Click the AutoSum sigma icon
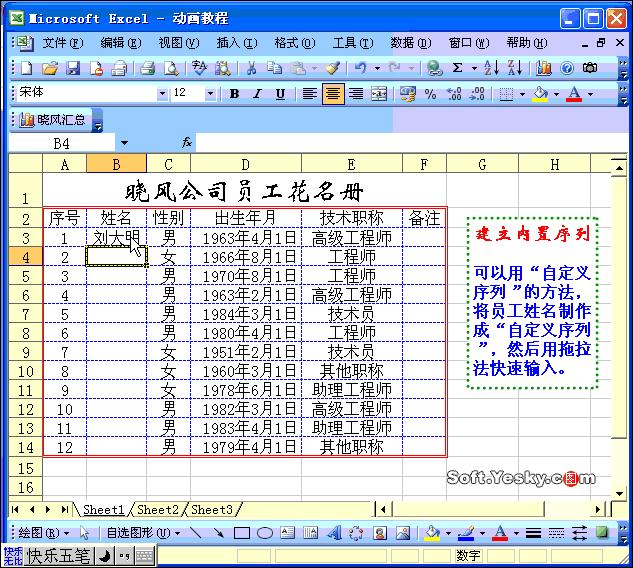This screenshot has width=633, height=568. pos(457,68)
